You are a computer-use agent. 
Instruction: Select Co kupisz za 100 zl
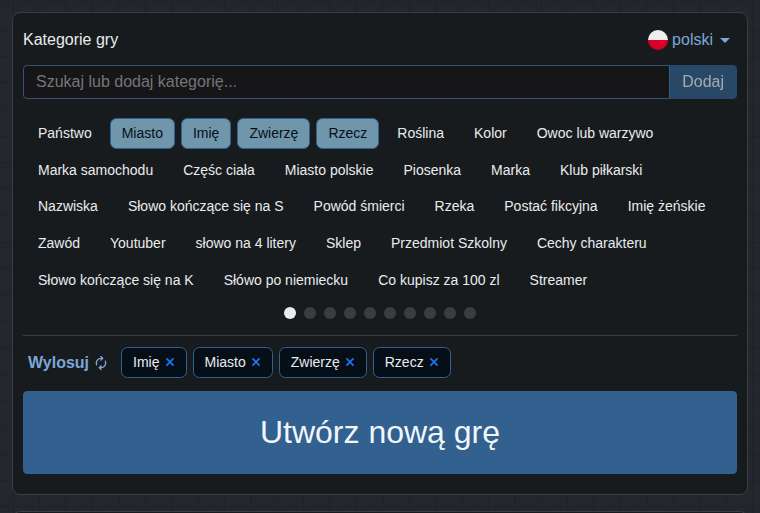pos(439,280)
